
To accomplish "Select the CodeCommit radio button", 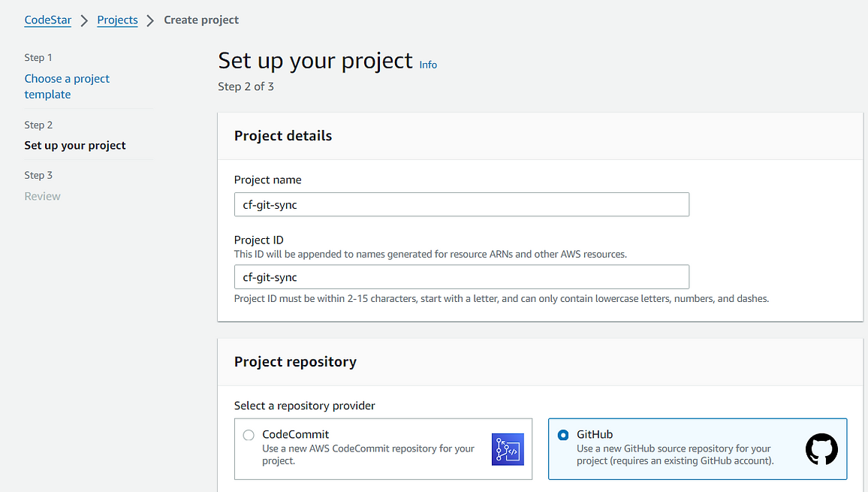I will pos(249,435).
